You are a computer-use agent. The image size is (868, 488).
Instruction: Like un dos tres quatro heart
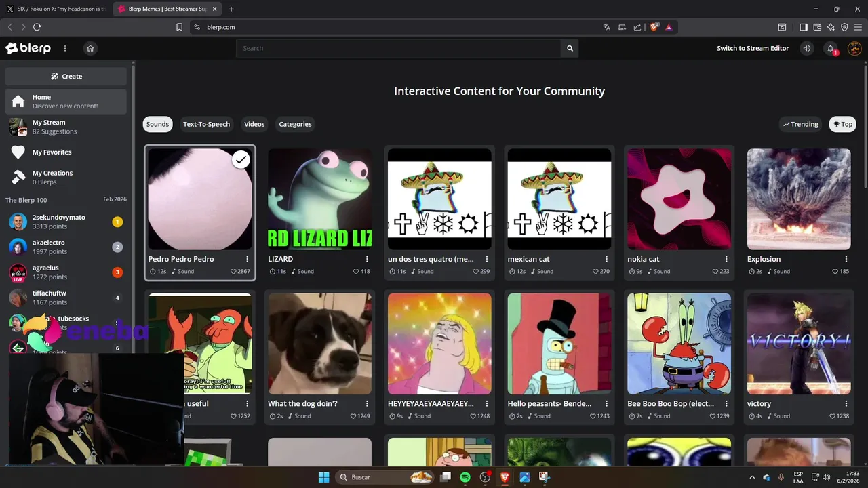point(476,272)
